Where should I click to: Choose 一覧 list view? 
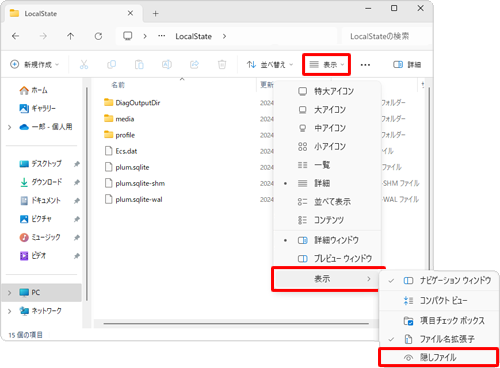pyautogui.click(x=327, y=165)
